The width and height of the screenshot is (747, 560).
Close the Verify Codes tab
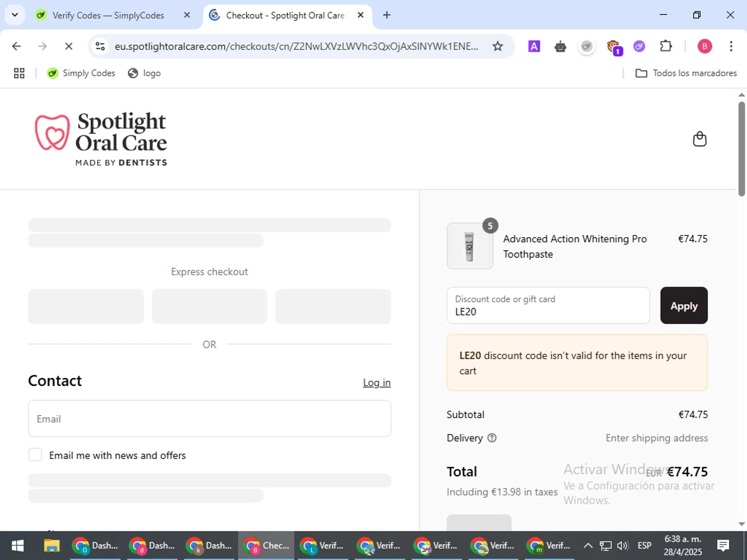(x=187, y=15)
